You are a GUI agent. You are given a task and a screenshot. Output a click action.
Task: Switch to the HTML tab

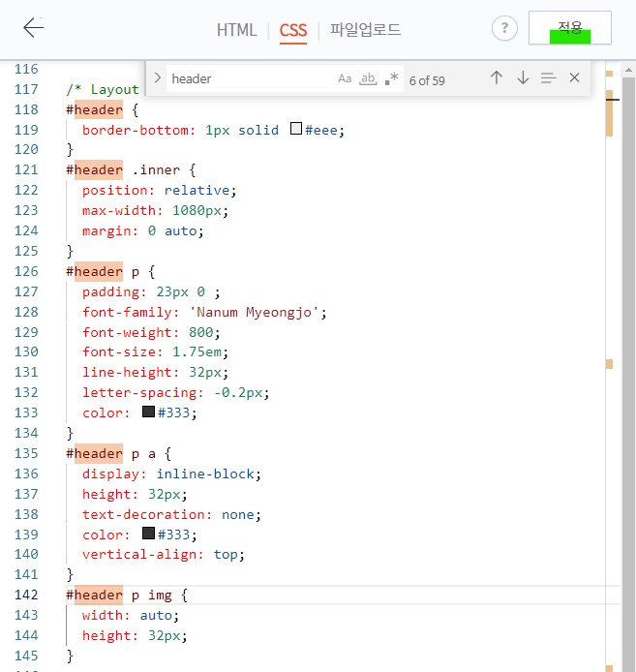coord(236,30)
